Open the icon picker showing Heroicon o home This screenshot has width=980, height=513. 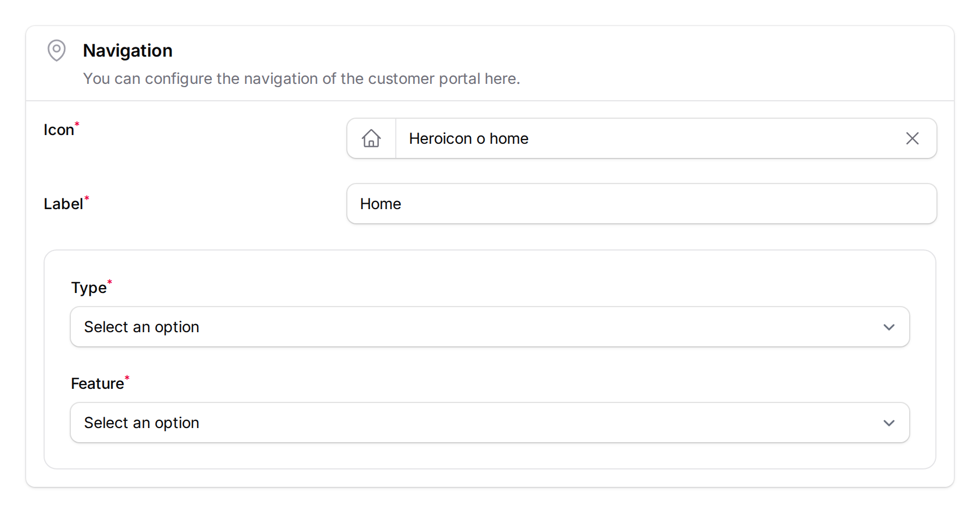[x=599, y=138]
